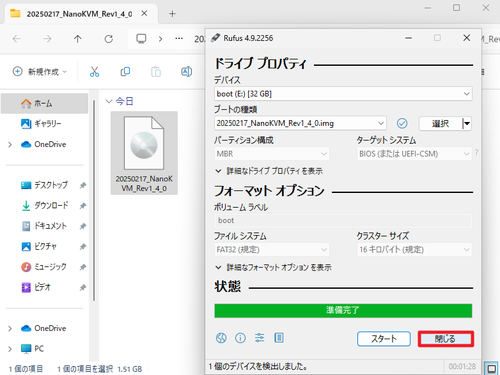Screen dimensions: 500x375
Task: Open the target system BIOS dropdown
Action: [414, 154]
